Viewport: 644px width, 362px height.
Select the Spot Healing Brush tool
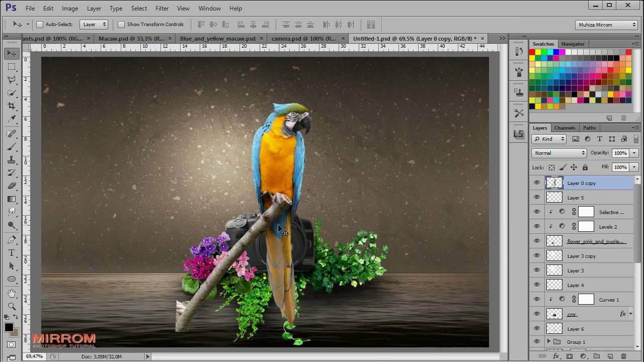[x=12, y=133]
